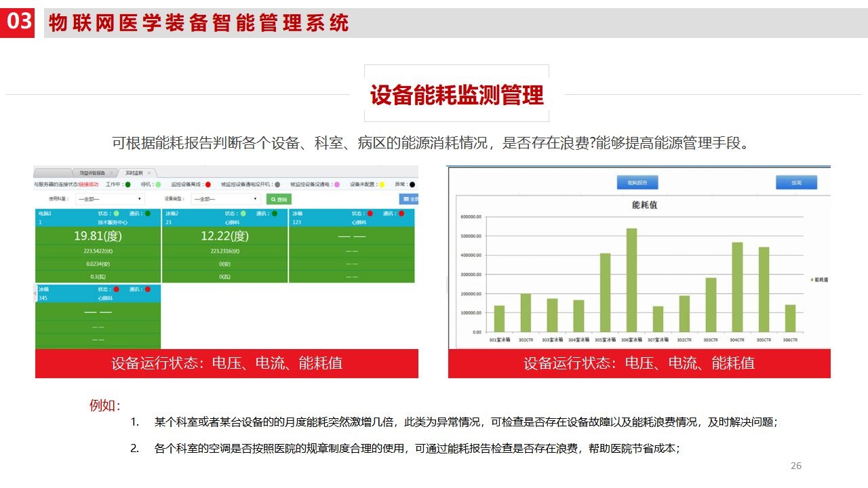The height and width of the screenshot is (488, 868).
Task: Click the blue 按周 button
Action: pyautogui.click(x=796, y=182)
